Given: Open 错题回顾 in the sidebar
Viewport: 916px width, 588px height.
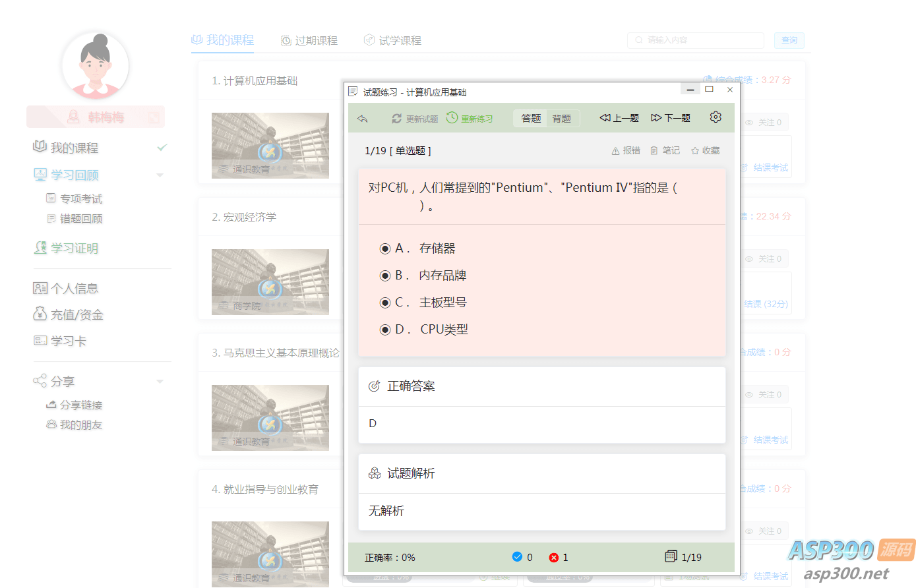Looking at the screenshot, I should (80, 219).
